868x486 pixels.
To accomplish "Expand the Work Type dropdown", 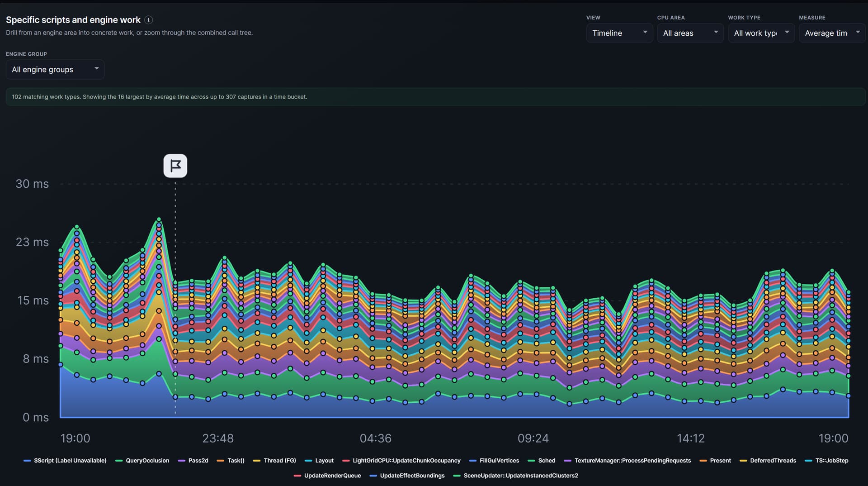I will coord(761,33).
